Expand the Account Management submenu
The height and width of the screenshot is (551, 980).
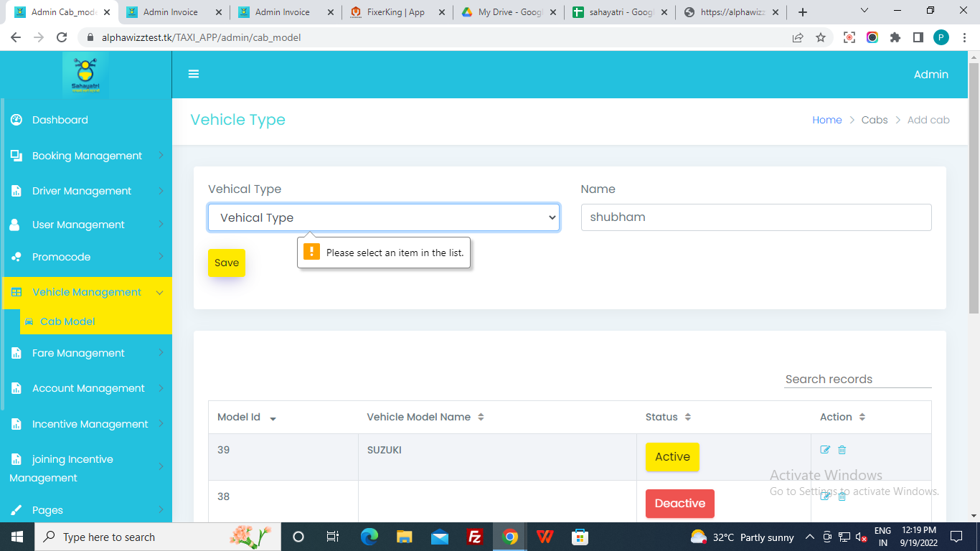pyautogui.click(x=161, y=388)
